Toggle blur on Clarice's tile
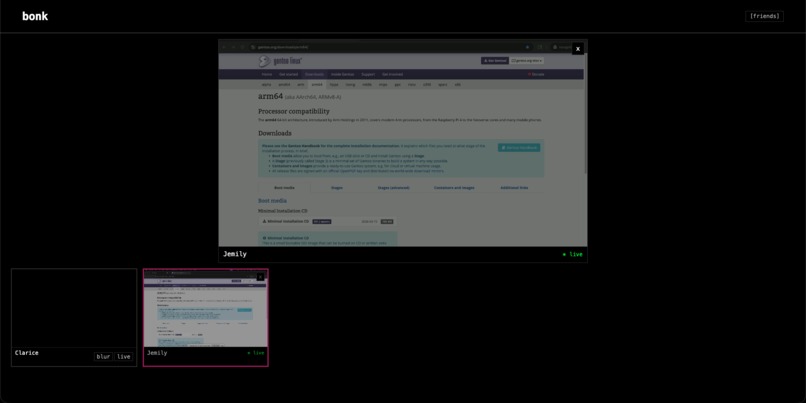The image size is (806, 403). point(103,357)
